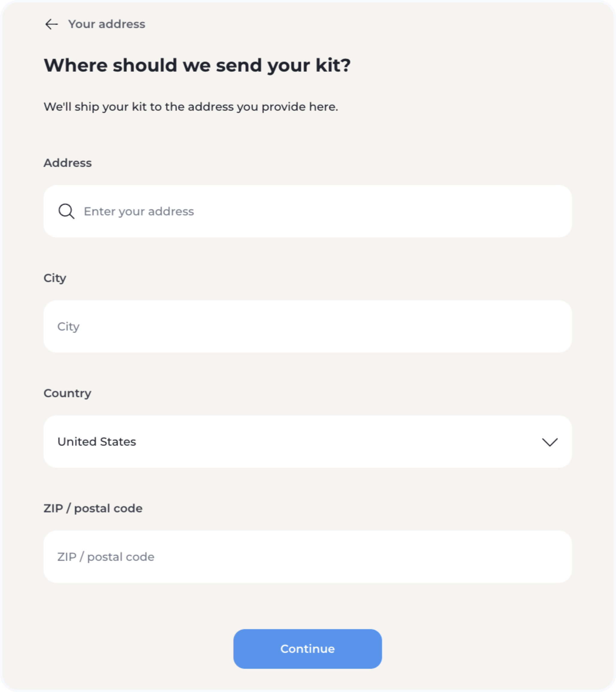Screen dimensions: 616x692
Task: Click the City label above the input
Action: [55, 278]
